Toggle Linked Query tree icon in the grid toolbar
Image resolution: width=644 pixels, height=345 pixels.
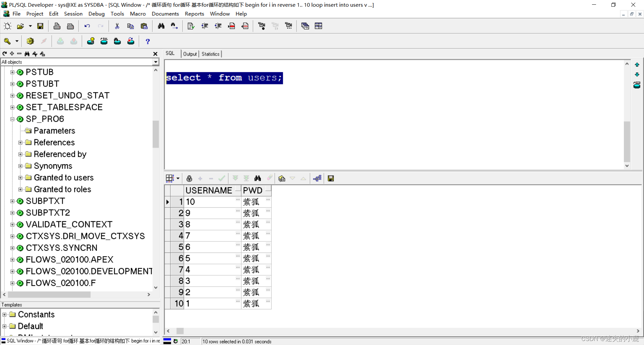(317, 179)
